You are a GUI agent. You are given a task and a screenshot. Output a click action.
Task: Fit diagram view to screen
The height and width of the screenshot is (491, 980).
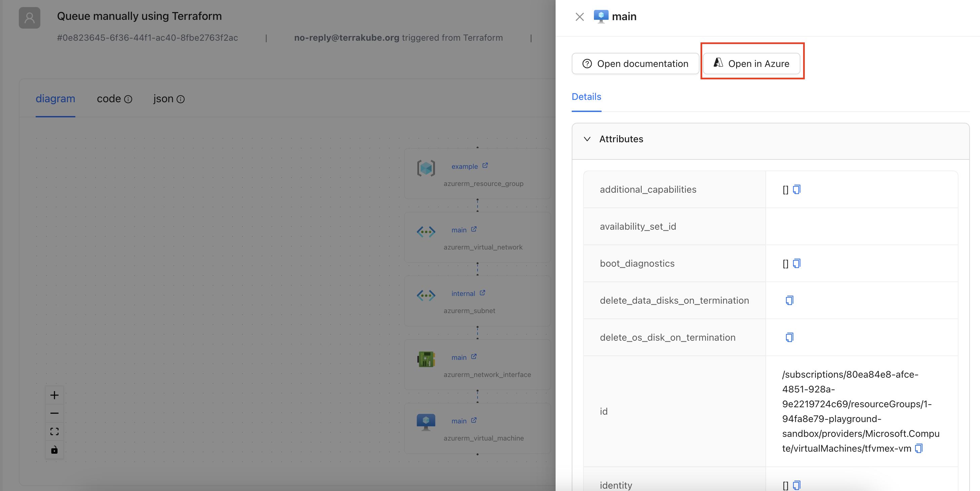pos(54,432)
